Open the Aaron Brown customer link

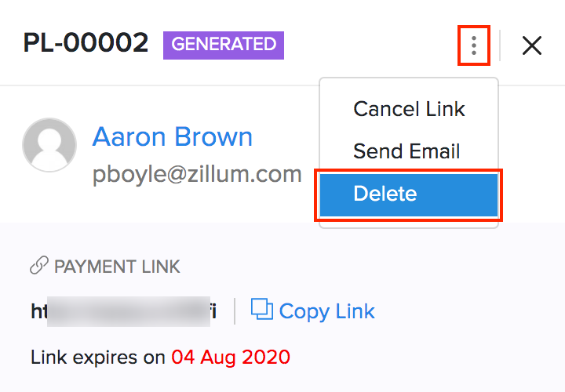pos(172,136)
